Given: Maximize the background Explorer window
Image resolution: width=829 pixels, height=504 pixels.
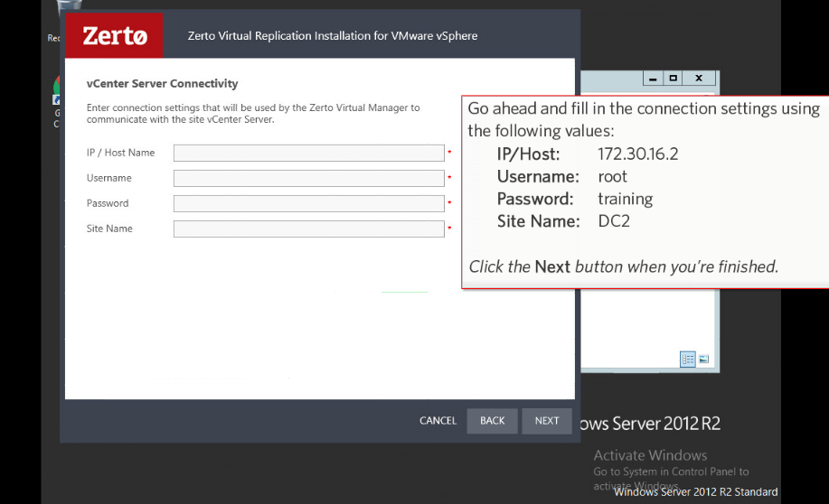Looking at the screenshot, I should pos(674,79).
